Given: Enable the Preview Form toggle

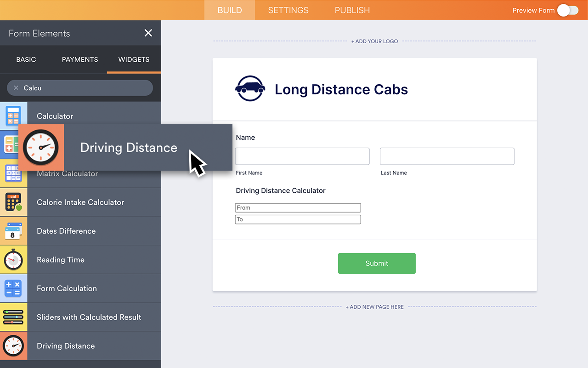Looking at the screenshot, I should point(568,10).
